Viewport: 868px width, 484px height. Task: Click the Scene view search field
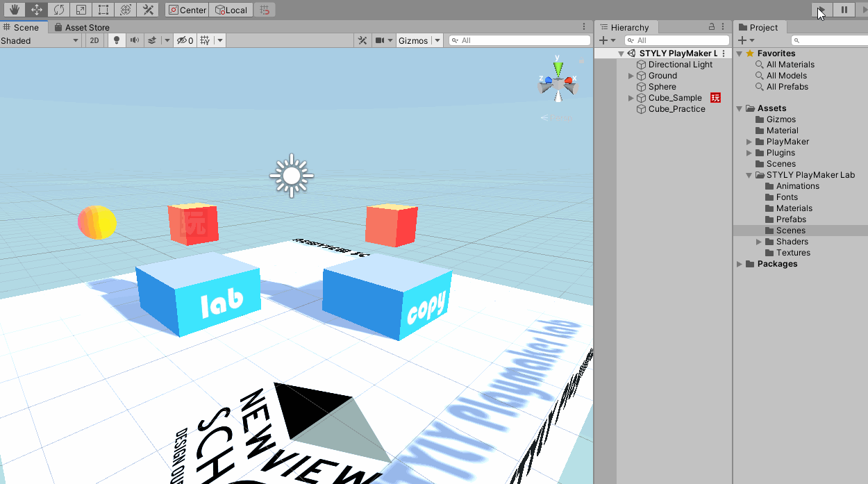click(519, 40)
